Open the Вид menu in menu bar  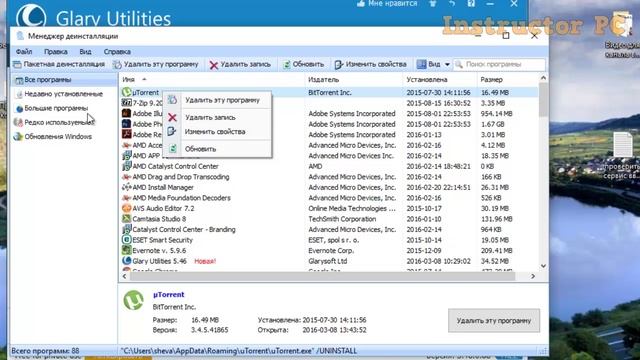coord(85,52)
